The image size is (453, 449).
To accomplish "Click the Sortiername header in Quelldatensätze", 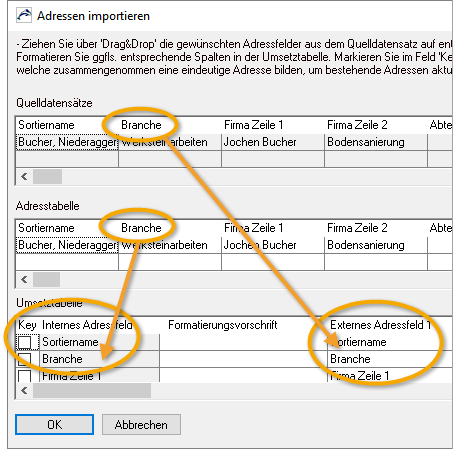I will 46,125.
